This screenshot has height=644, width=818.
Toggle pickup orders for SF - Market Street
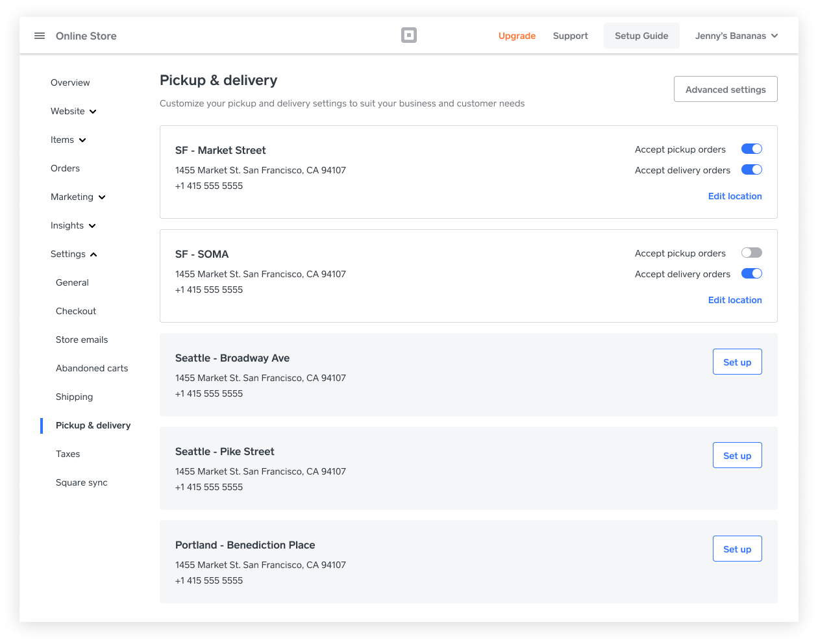(752, 149)
